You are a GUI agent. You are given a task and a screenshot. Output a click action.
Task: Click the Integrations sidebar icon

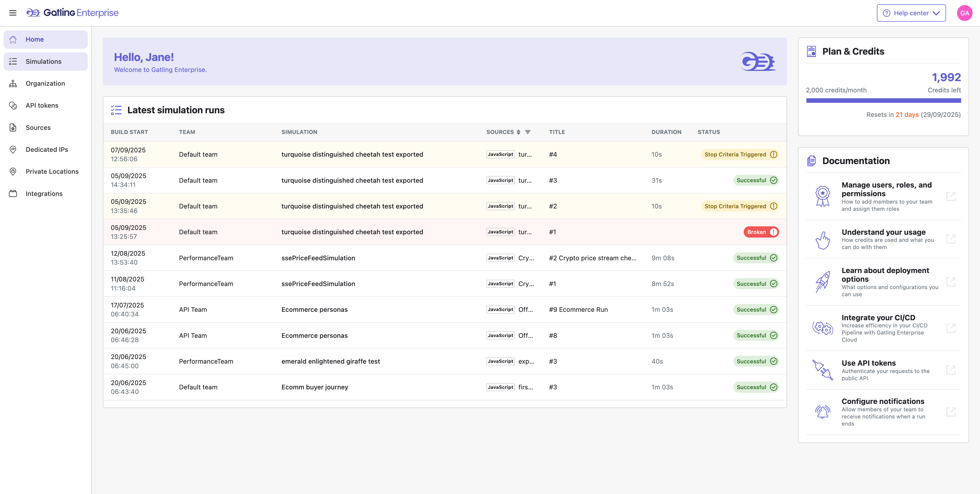point(13,194)
